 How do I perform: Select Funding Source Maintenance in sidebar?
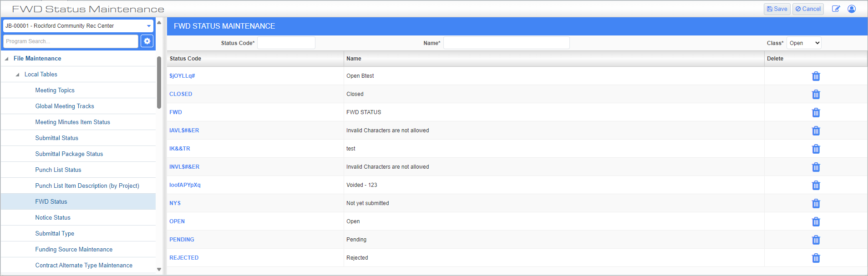click(74, 249)
